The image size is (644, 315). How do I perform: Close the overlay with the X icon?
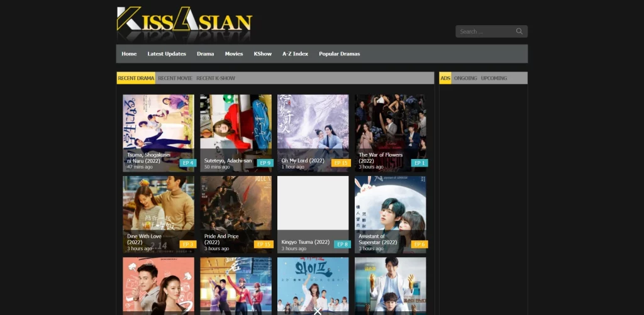[x=317, y=311]
